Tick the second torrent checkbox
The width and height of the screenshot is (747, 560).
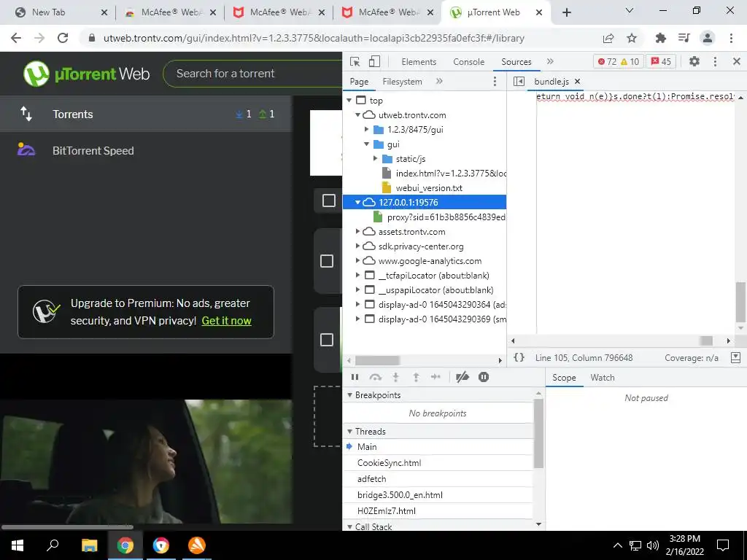[x=327, y=261]
